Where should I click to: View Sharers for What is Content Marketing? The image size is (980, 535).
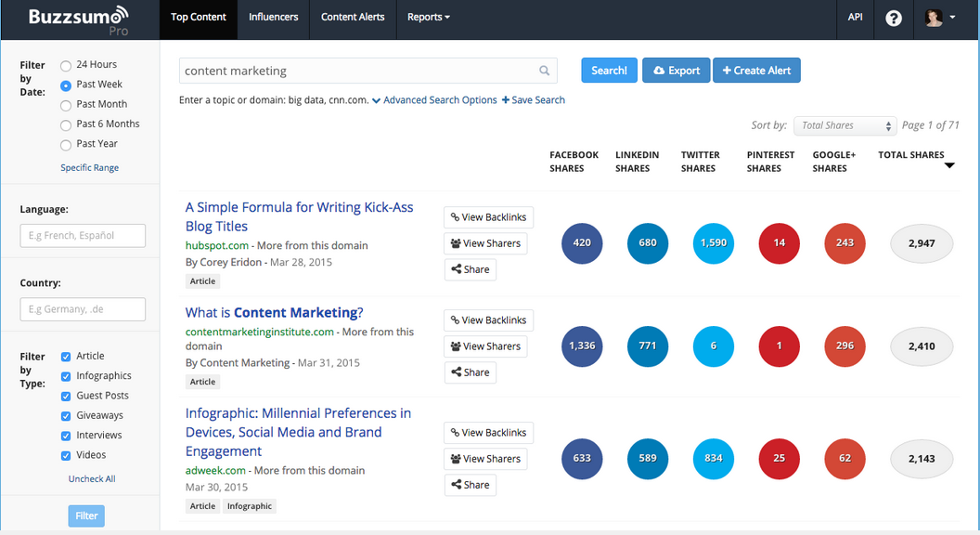point(485,346)
